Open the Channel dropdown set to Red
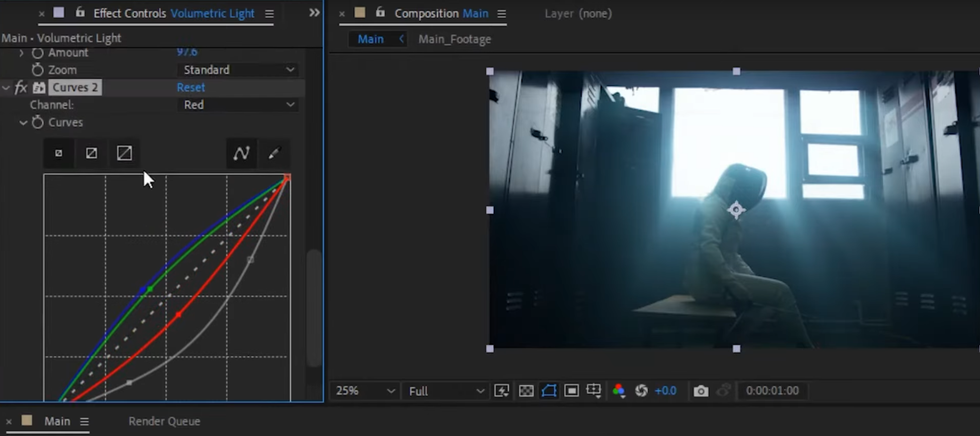This screenshot has height=436, width=980. pyautogui.click(x=238, y=104)
